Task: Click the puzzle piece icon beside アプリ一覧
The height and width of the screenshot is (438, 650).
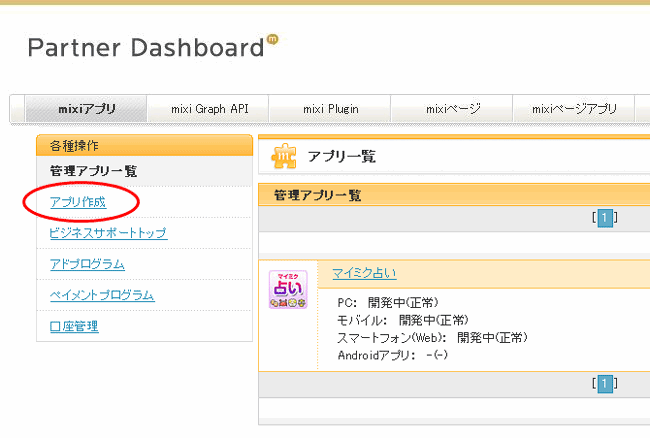Action: click(284, 156)
